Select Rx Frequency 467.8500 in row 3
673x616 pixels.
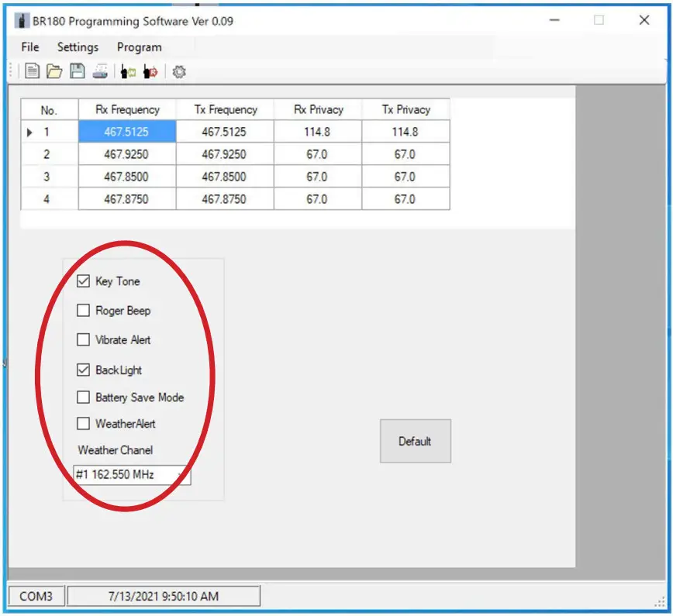point(127,177)
